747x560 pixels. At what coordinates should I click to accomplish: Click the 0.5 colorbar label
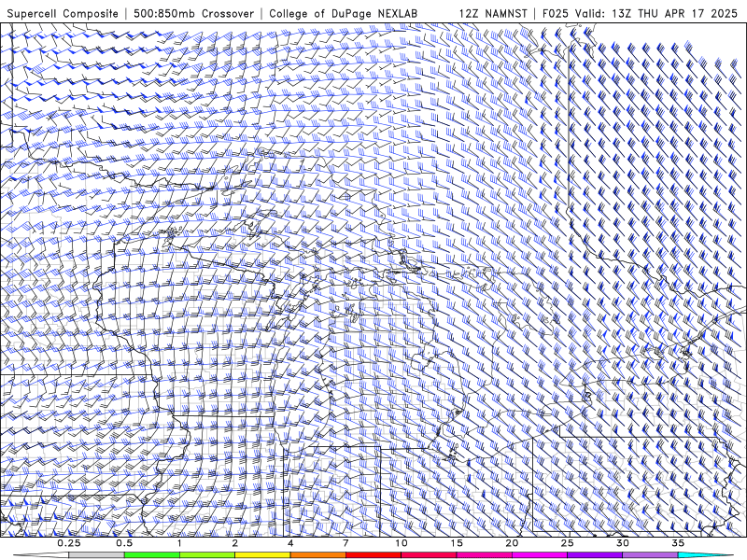tap(124, 543)
